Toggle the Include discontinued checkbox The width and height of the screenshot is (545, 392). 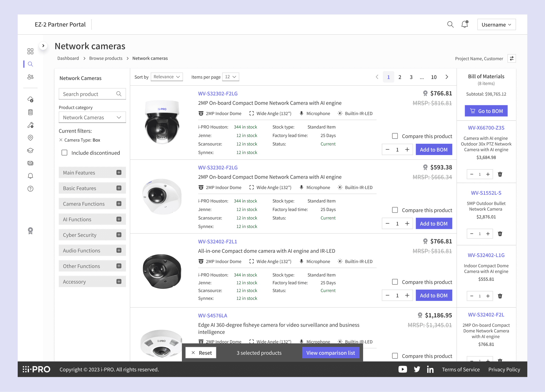tap(64, 153)
